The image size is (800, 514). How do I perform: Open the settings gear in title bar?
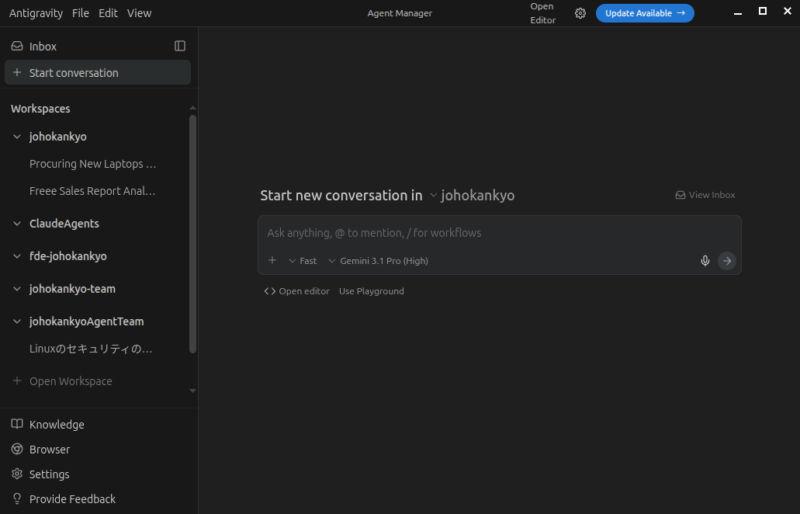(x=580, y=13)
